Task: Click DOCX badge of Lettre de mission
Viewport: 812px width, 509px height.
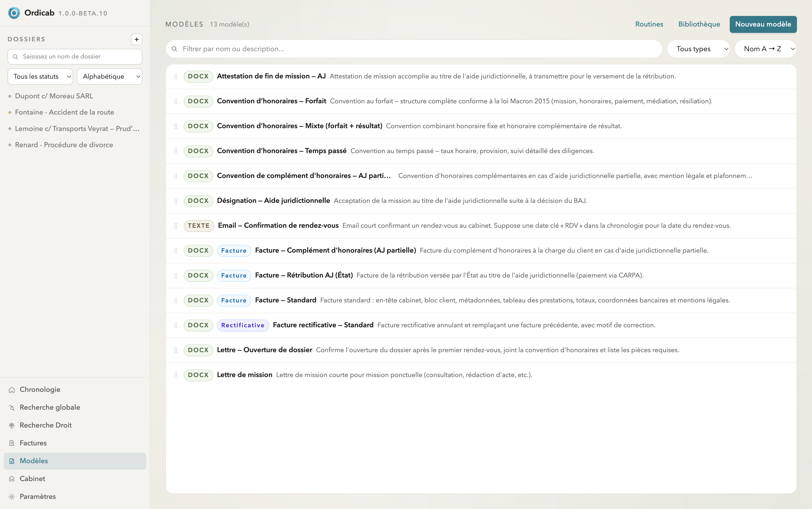Action: pos(198,375)
